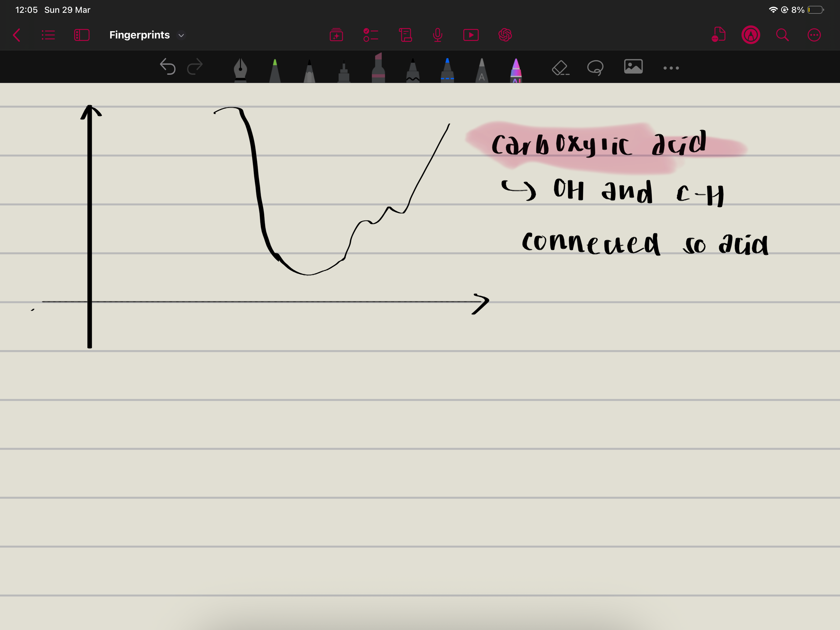This screenshot has width=840, height=630.
Task: Select the pink highlighter tool
Action: (378, 69)
